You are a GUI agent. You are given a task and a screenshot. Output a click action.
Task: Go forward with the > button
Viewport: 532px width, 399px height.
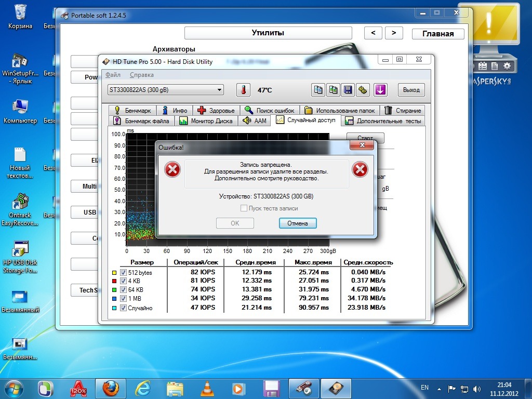click(394, 33)
